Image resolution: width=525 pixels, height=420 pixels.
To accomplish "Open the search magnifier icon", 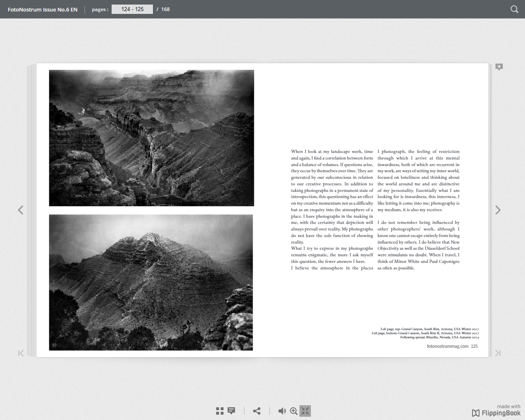I will click(x=514, y=9).
